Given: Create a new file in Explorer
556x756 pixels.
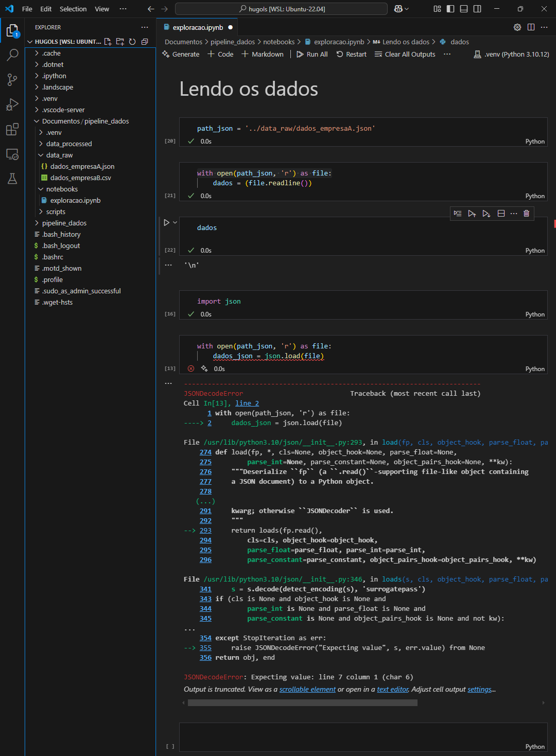Looking at the screenshot, I should [x=108, y=42].
